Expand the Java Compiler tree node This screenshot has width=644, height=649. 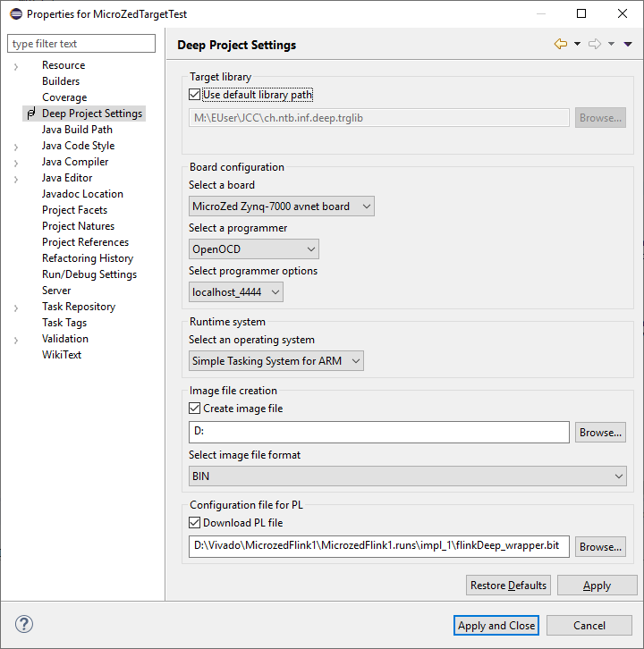(16, 162)
